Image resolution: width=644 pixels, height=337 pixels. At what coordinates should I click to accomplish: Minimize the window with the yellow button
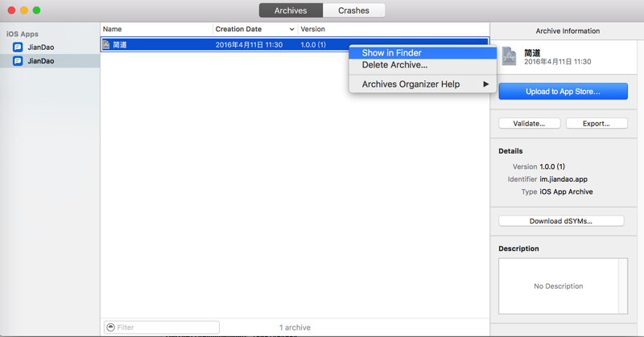pos(24,10)
